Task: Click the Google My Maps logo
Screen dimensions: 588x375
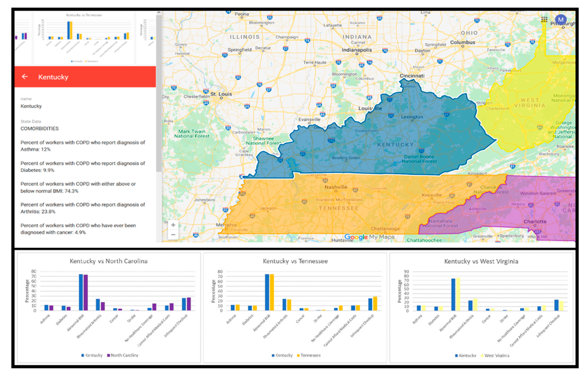Action: pyautogui.click(x=369, y=237)
